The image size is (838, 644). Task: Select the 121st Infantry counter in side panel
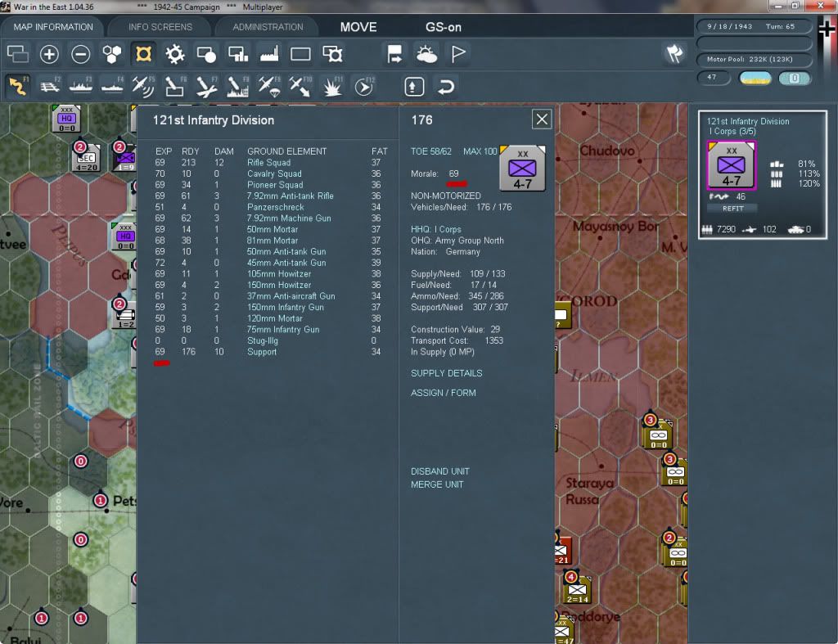click(731, 165)
